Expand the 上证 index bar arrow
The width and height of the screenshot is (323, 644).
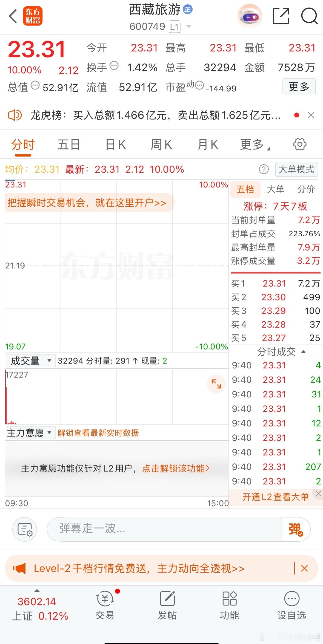click(x=37, y=591)
